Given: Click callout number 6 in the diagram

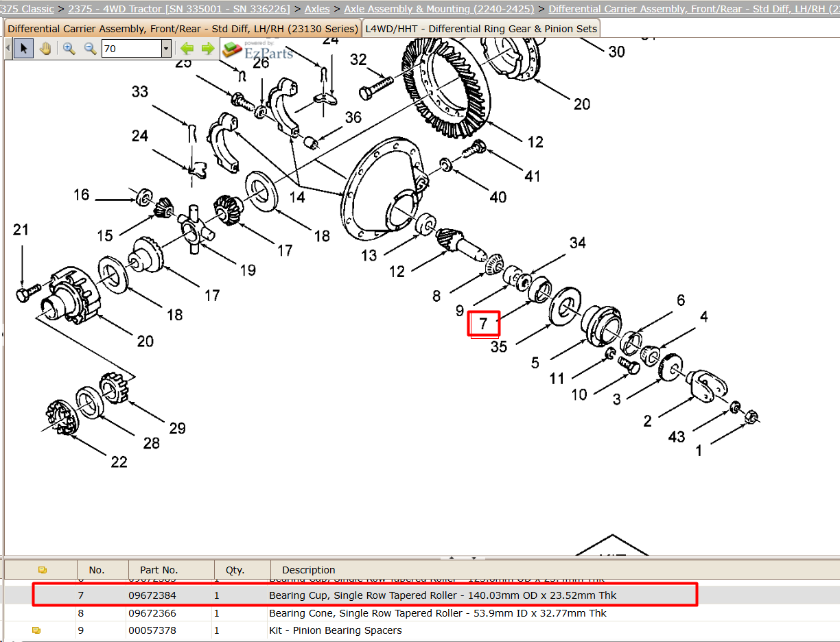Looking at the screenshot, I should pos(681,300).
